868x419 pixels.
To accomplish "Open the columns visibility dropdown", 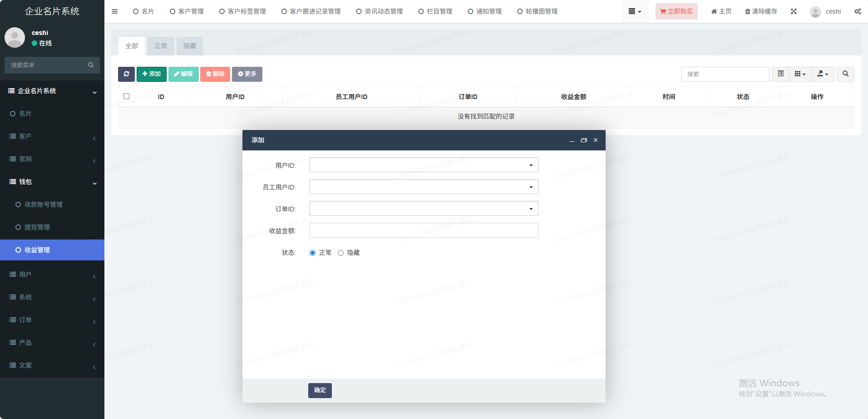I will pos(800,74).
